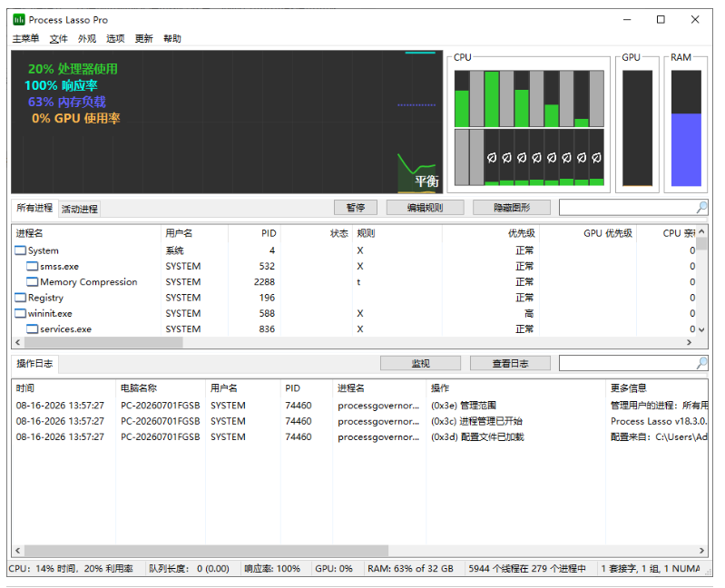
Task: Select the 操作日志 tab
Action: [x=34, y=364]
